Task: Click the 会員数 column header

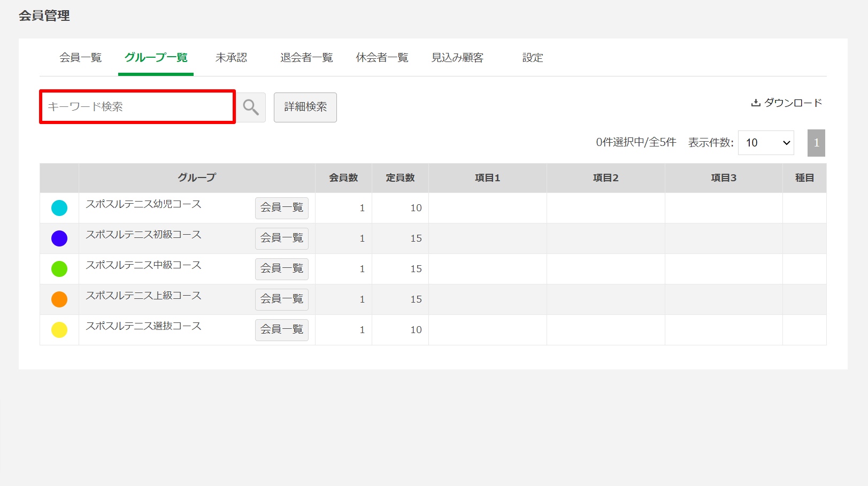Action: click(343, 178)
